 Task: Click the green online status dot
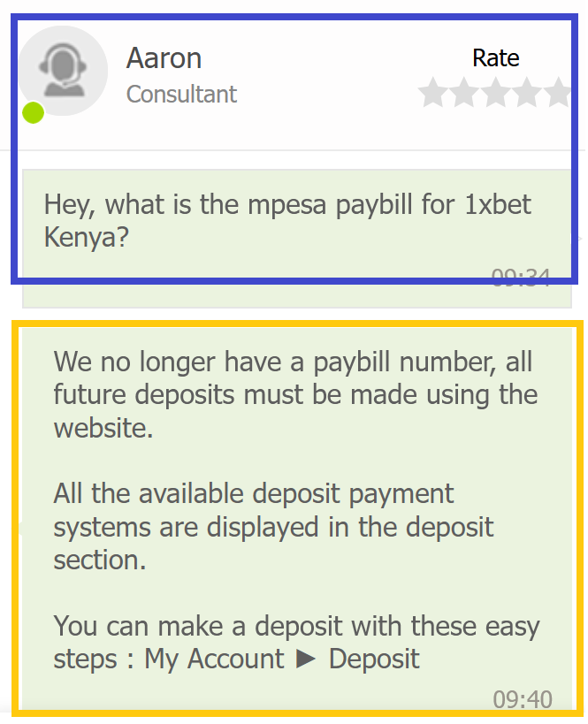34,112
